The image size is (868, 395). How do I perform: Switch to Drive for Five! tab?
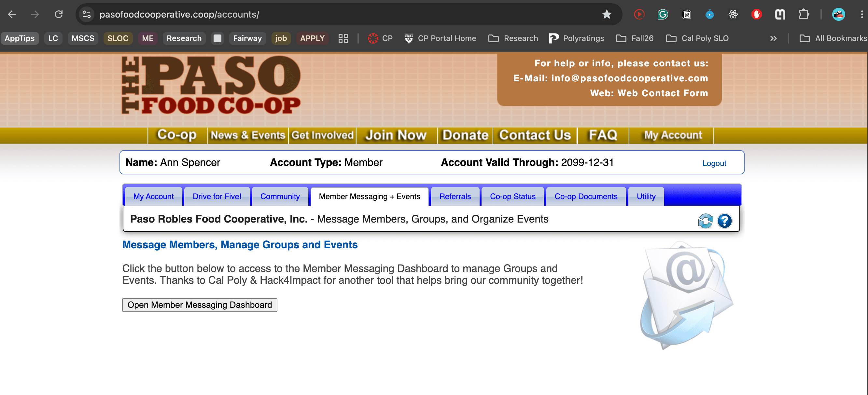[217, 196]
